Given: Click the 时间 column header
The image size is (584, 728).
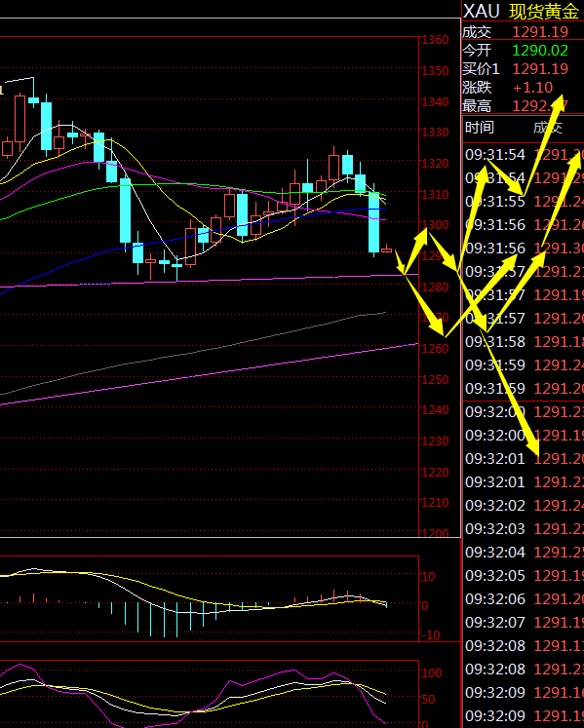Looking at the screenshot, I should (x=480, y=127).
